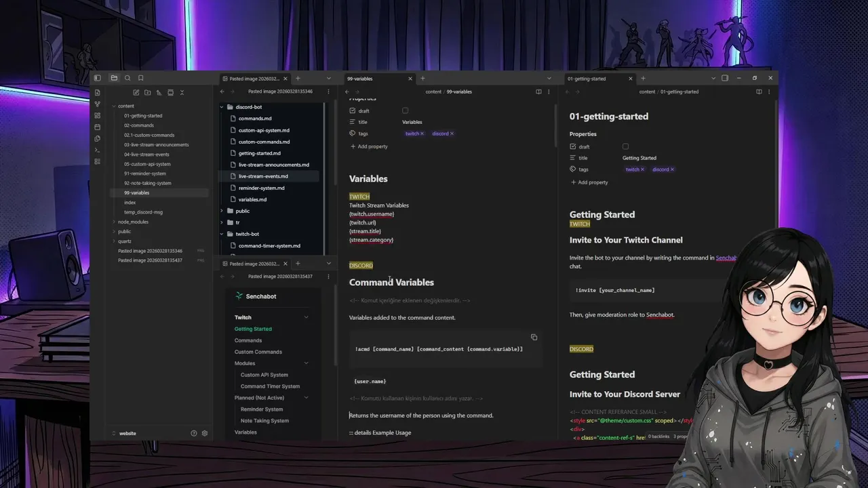
Task: Go back in the 99-variables pane
Action: coord(347,91)
